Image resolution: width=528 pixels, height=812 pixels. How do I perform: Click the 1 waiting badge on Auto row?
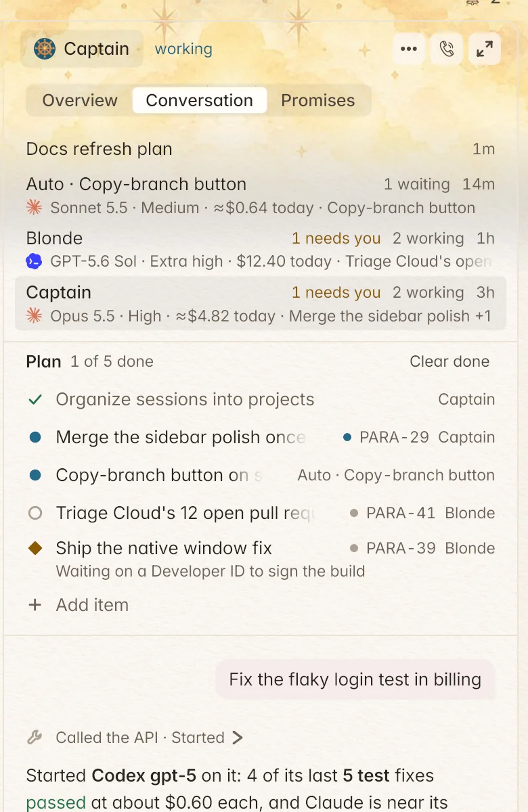416,184
